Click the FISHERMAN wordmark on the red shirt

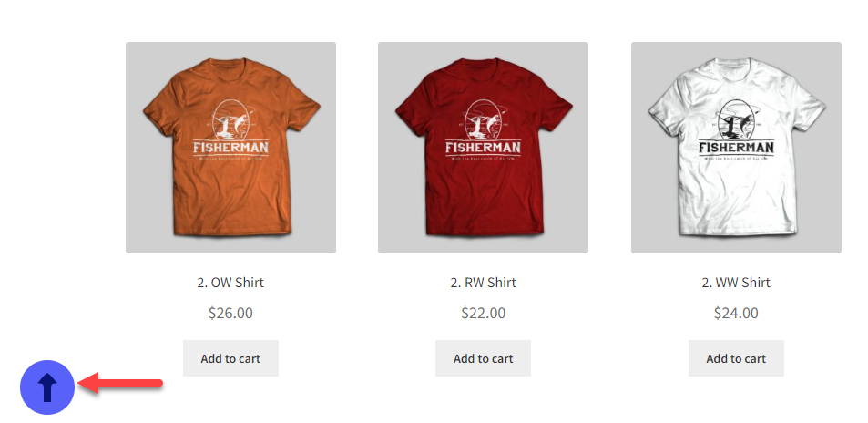point(484,148)
